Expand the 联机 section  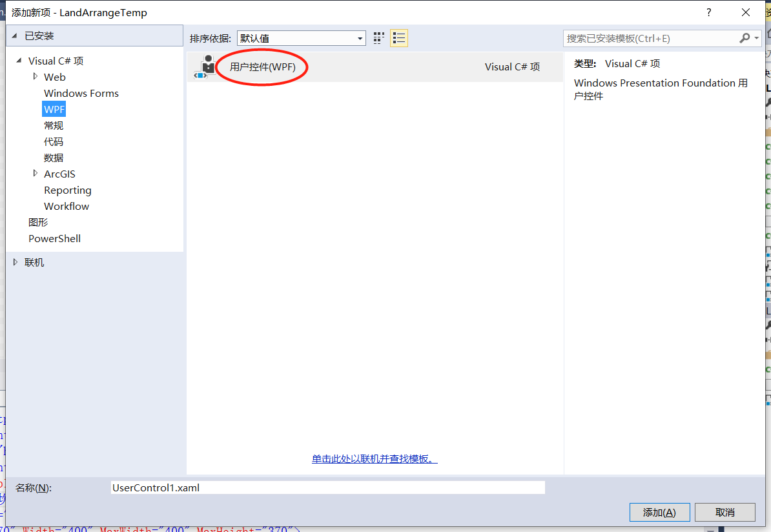15,261
